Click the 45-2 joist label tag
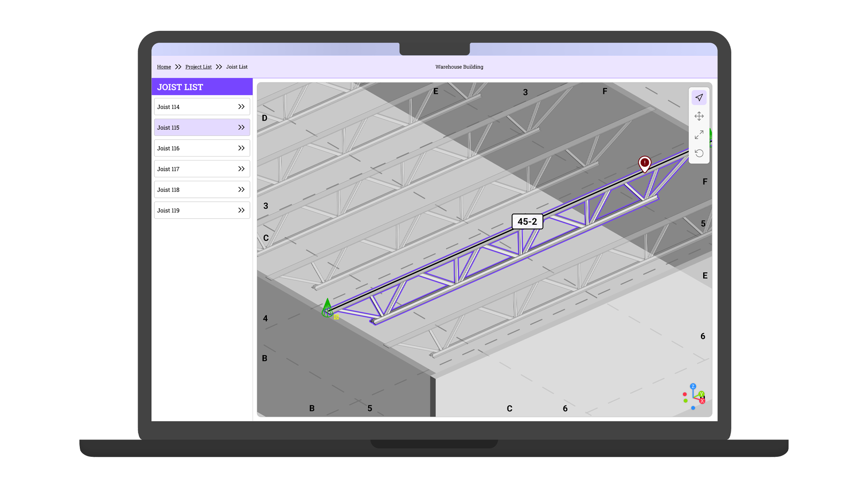The image size is (868, 488). coord(527,222)
